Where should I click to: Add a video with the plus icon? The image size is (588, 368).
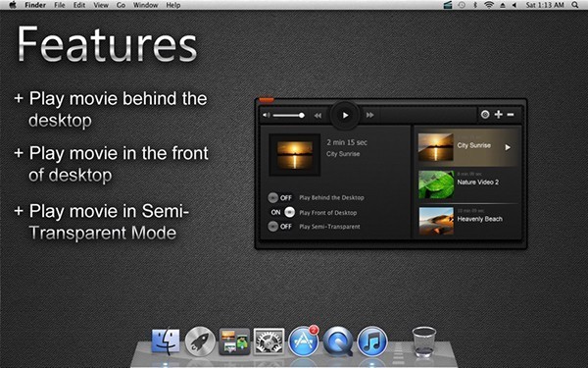(499, 115)
